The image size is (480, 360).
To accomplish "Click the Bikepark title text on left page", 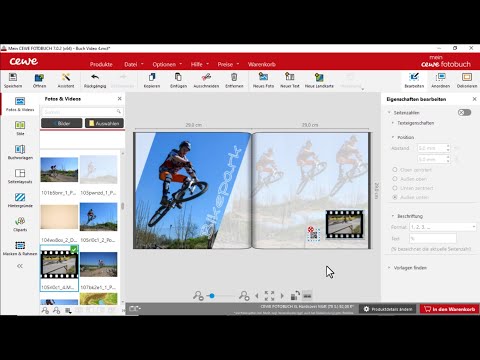I will (x=220, y=192).
